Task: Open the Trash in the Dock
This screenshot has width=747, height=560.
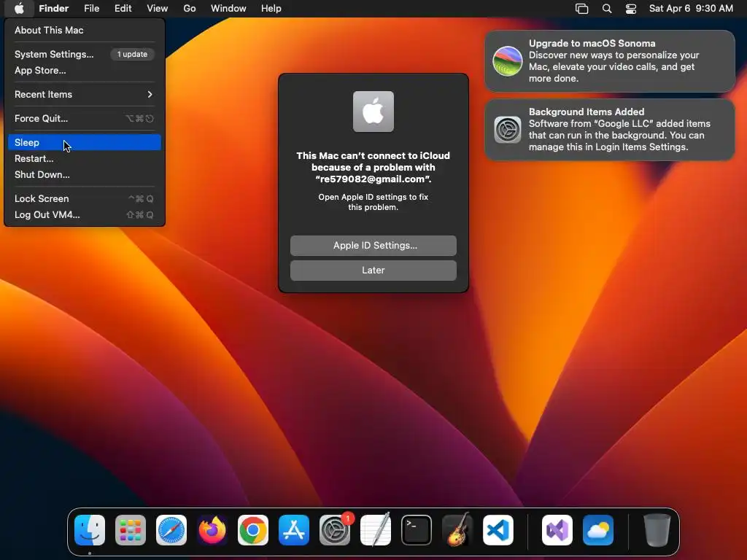Action: click(657, 530)
